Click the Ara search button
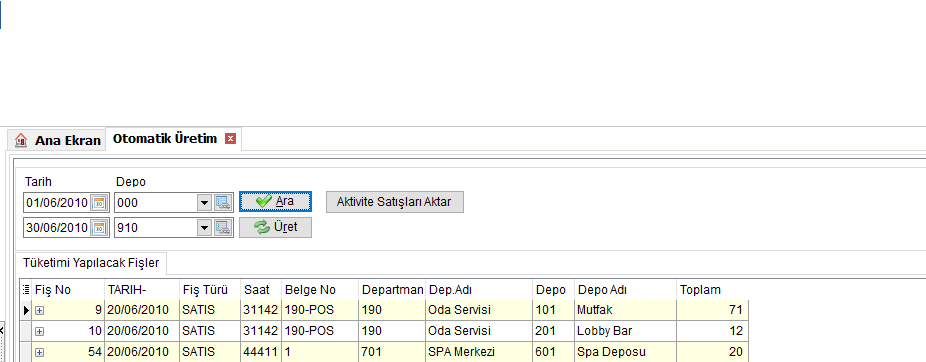926x362 pixels. coord(275,201)
